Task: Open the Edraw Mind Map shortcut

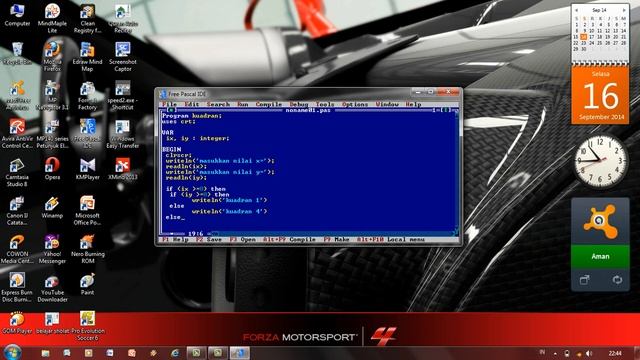Action: 87,57
